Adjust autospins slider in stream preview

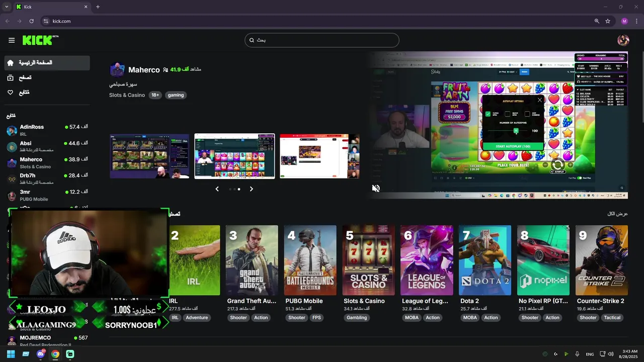[x=516, y=131]
